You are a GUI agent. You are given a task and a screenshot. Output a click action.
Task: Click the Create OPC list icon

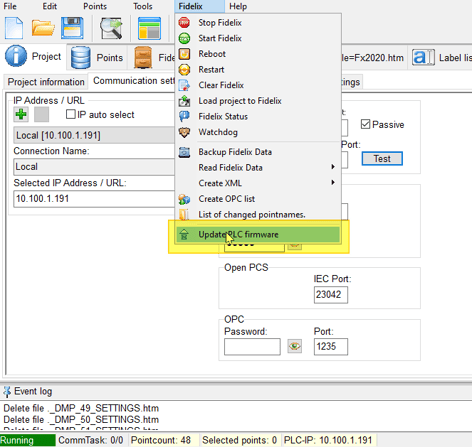[184, 199]
